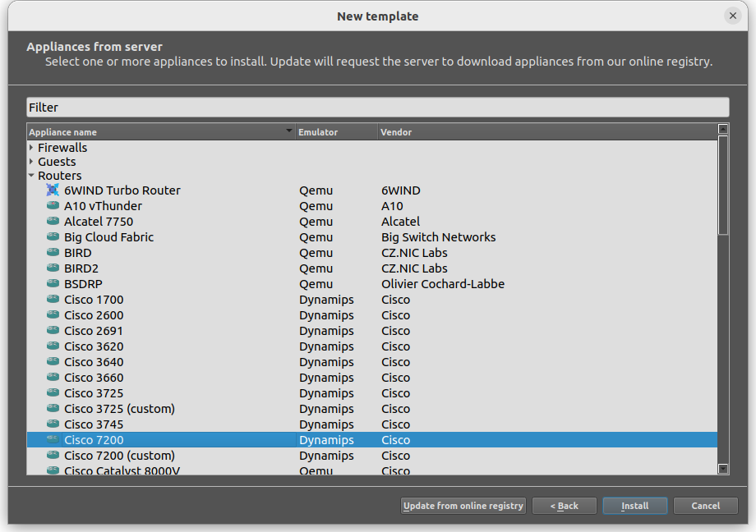Click the Alcatel vendor cell
Screen dimensions: 756x532
coord(401,222)
